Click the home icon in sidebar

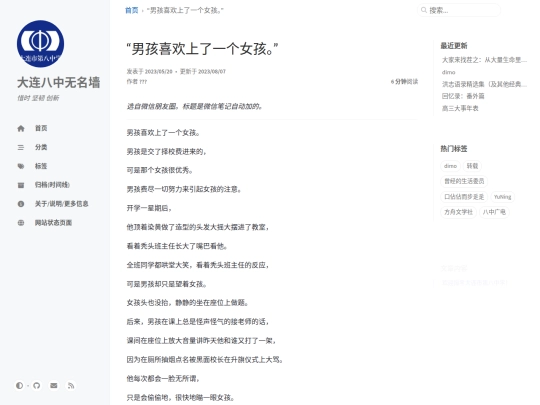coord(21,128)
